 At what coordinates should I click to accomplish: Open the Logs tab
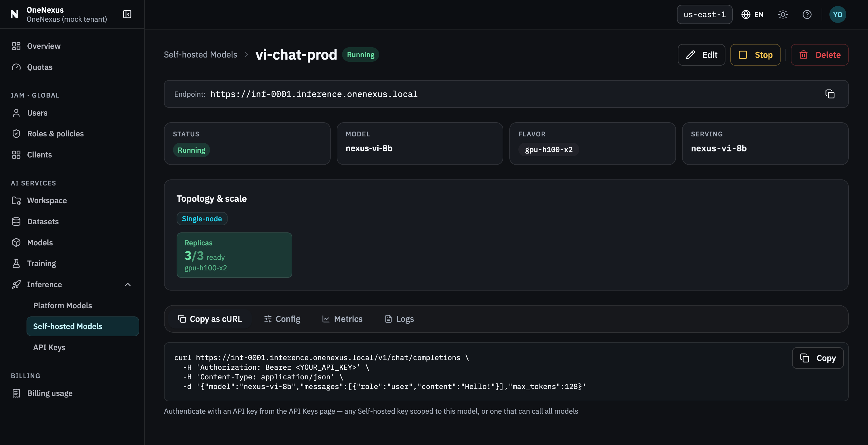click(x=399, y=319)
